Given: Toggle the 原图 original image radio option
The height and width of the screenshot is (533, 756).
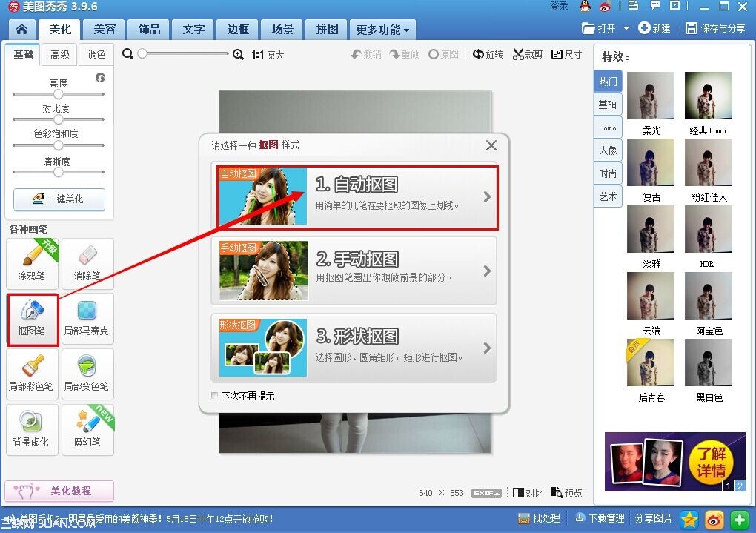Looking at the screenshot, I should pyautogui.click(x=443, y=55).
